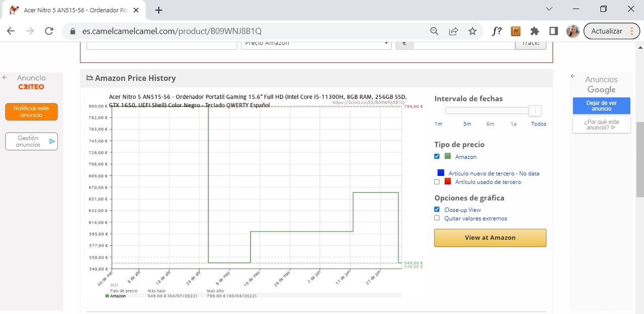Check Artículo usado de tercero checkbox
The image size is (644, 314).
[437, 181]
